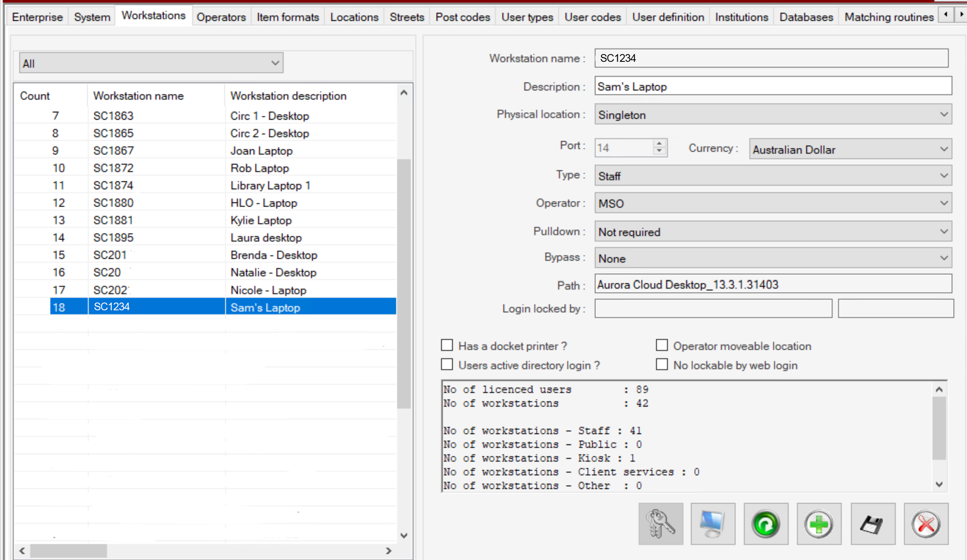Select row Nicole - Laptop

pos(205,290)
